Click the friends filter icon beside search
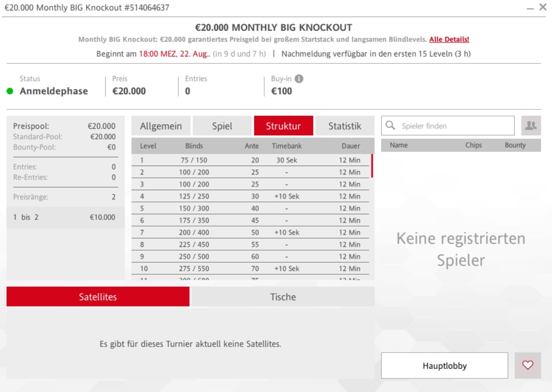552x392 pixels. (531, 126)
